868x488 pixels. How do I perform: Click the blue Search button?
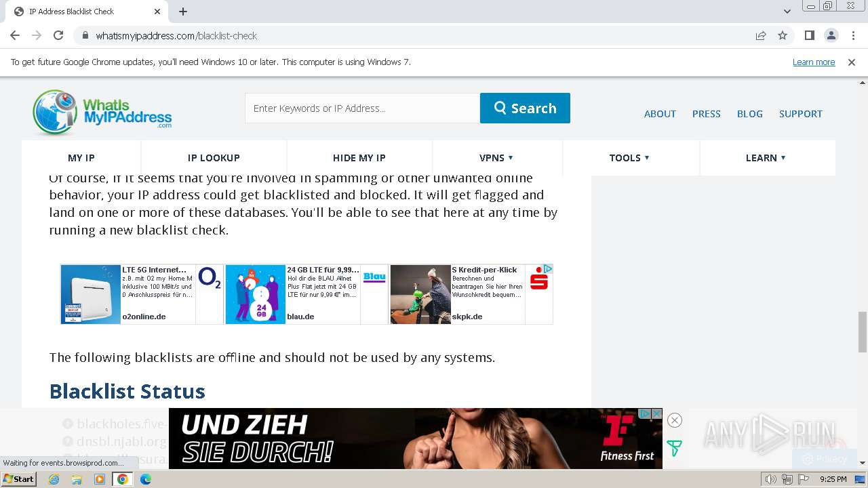pyautogui.click(x=525, y=108)
